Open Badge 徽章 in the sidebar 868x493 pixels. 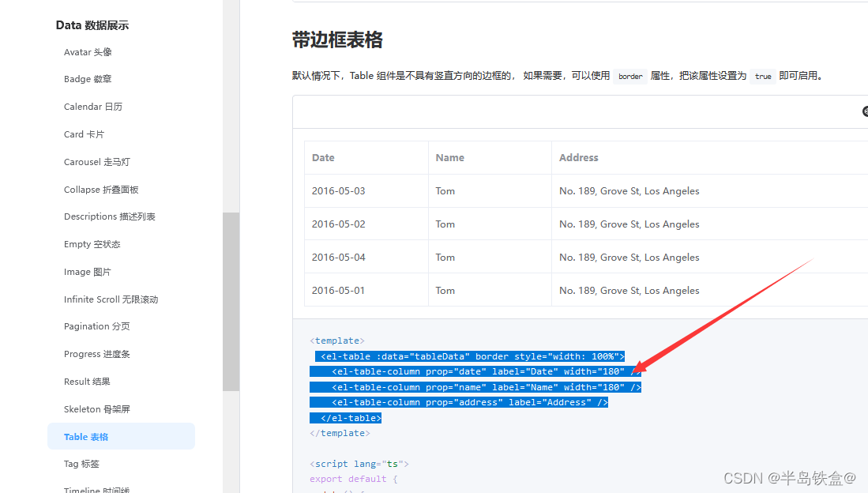pos(88,79)
